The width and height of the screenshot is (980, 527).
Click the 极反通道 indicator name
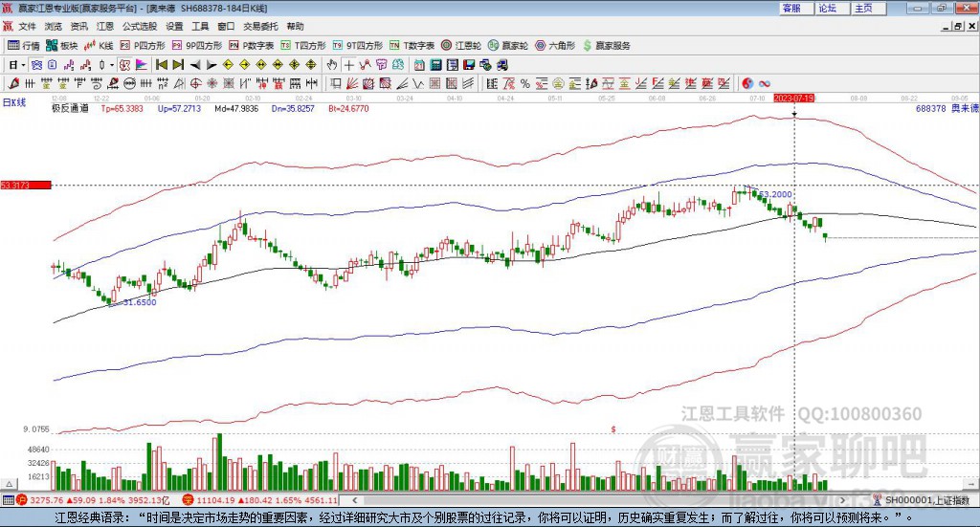pos(70,108)
